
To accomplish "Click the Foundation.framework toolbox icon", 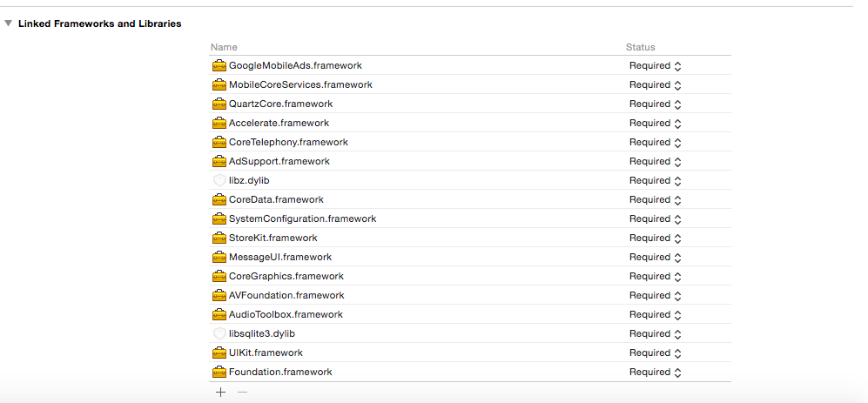I will click(x=219, y=372).
